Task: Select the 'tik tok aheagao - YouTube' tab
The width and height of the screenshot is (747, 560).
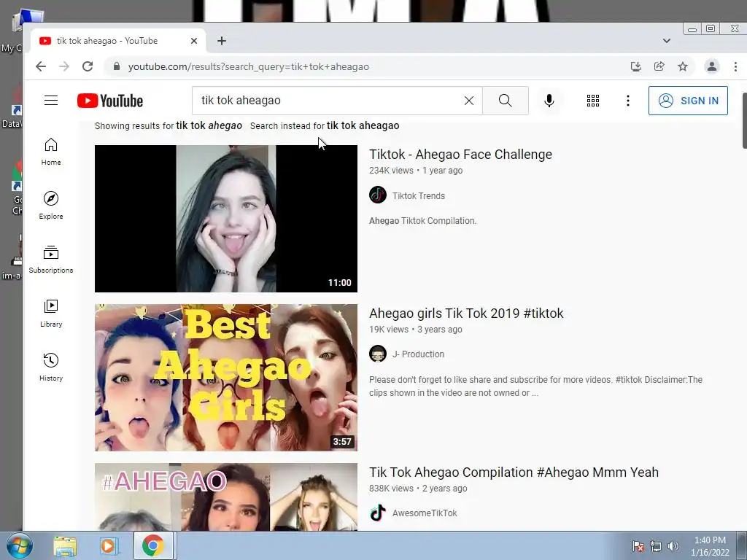Action: (x=118, y=41)
